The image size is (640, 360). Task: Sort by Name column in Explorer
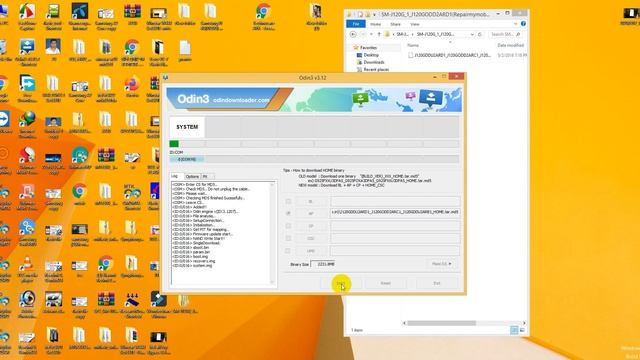coord(413,45)
